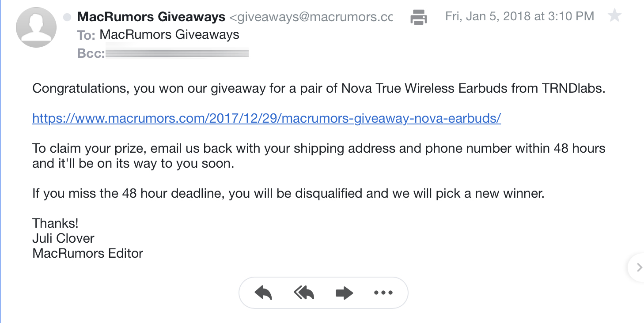Click the Reply All double-arrow icon
644x323 pixels.
tap(304, 293)
